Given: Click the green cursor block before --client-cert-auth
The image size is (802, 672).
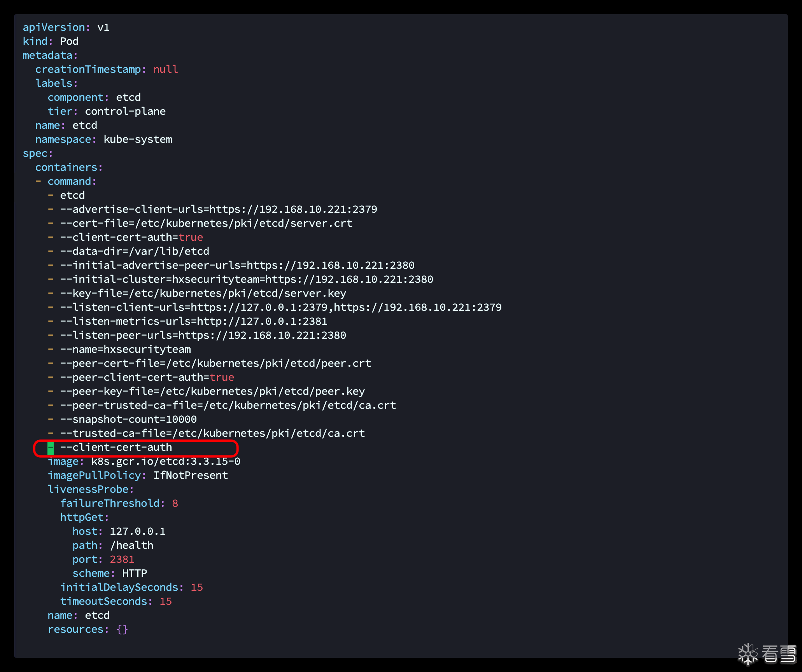Looking at the screenshot, I should (51, 448).
